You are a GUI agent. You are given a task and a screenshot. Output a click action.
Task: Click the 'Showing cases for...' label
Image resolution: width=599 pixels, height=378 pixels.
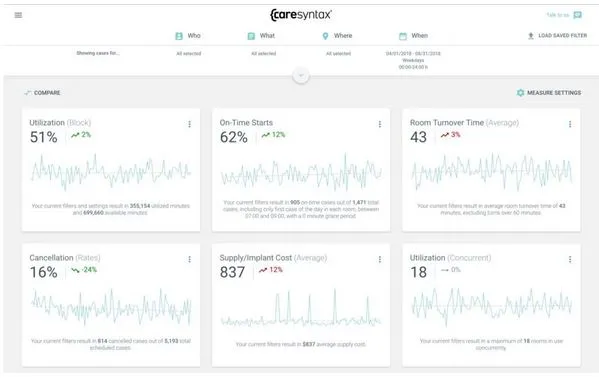98,53
